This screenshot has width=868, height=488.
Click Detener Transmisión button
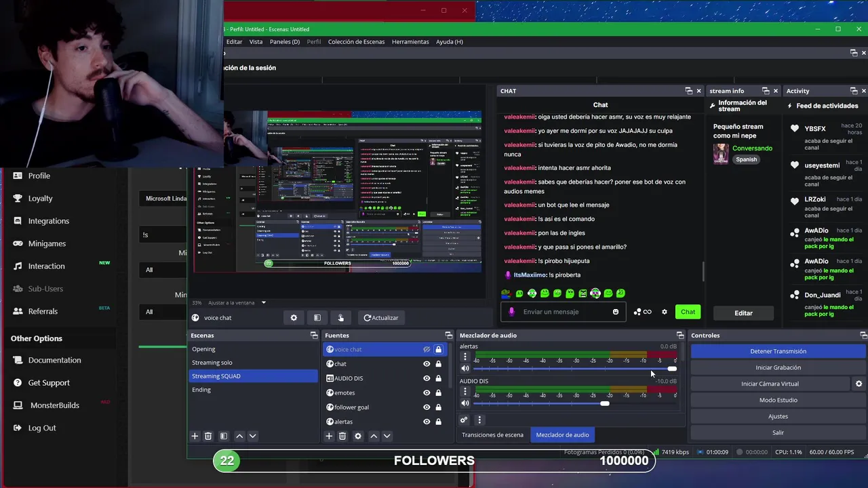click(x=778, y=351)
